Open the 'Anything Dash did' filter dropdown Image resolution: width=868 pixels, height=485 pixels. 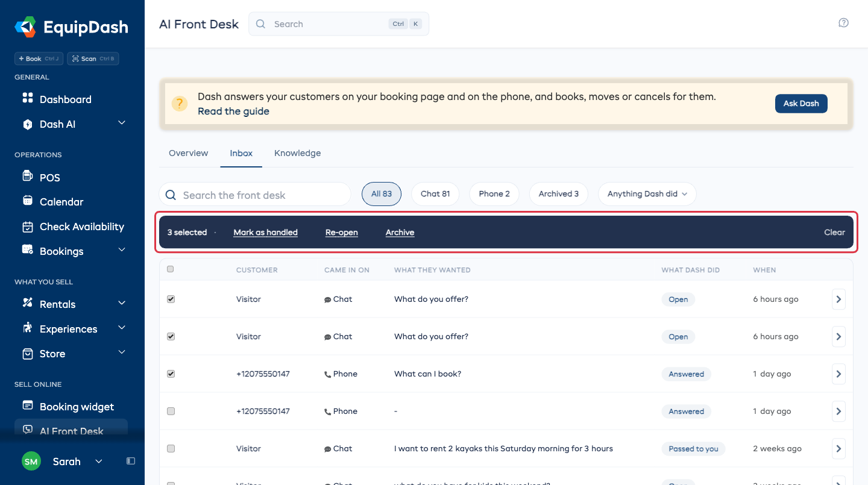(x=647, y=194)
